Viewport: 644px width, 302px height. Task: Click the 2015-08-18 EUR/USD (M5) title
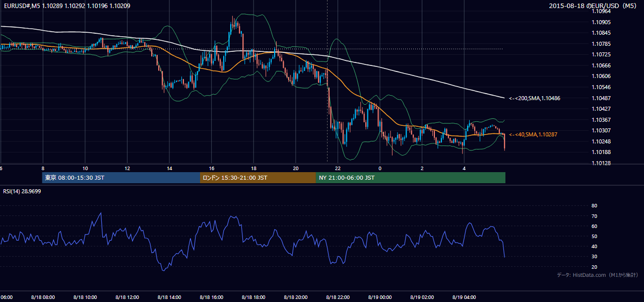[593, 6]
